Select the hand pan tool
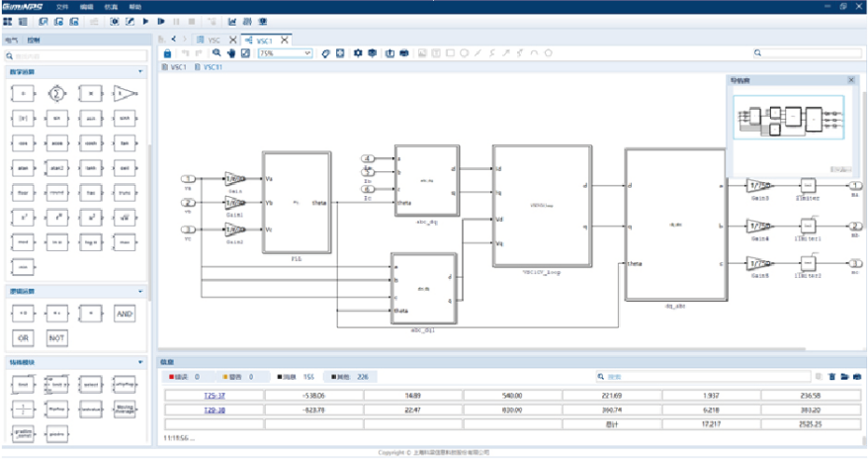Image resolution: width=868 pixels, height=459 pixels. point(230,53)
